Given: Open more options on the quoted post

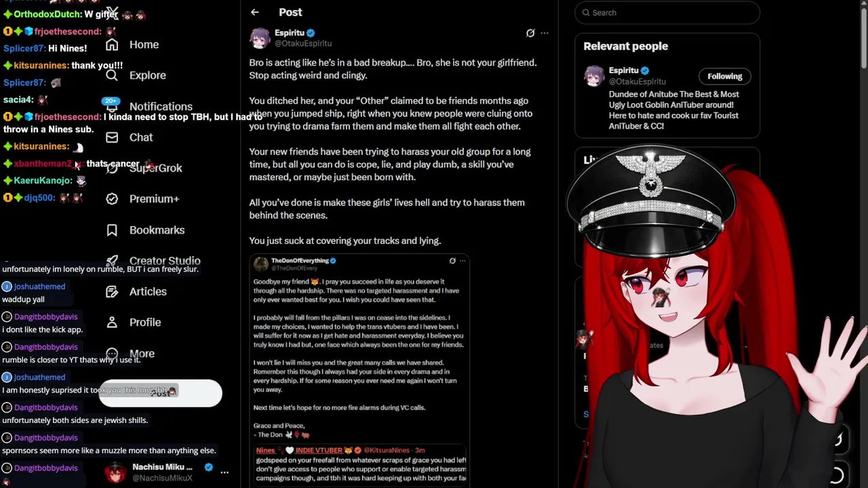Looking at the screenshot, I should pyautogui.click(x=462, y=260).
